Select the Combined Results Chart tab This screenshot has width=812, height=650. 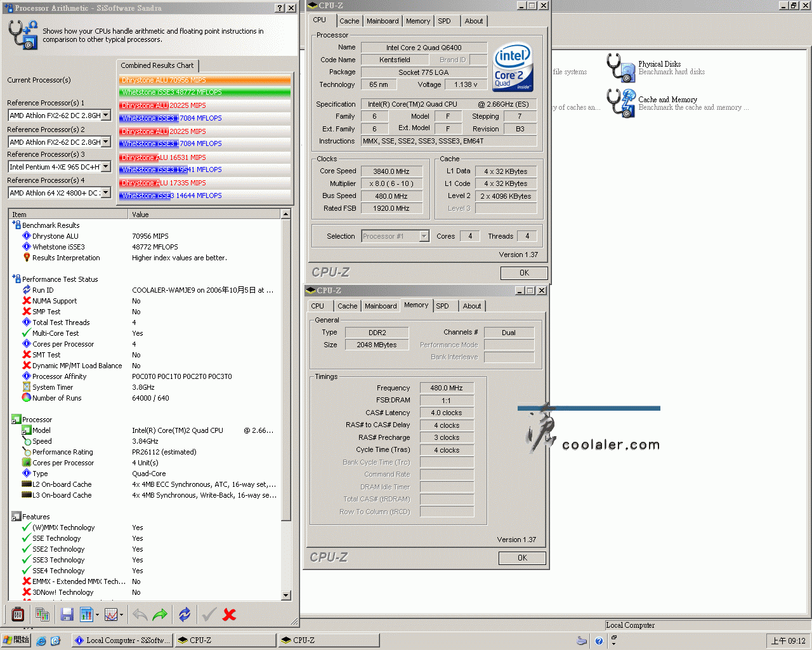157,65
